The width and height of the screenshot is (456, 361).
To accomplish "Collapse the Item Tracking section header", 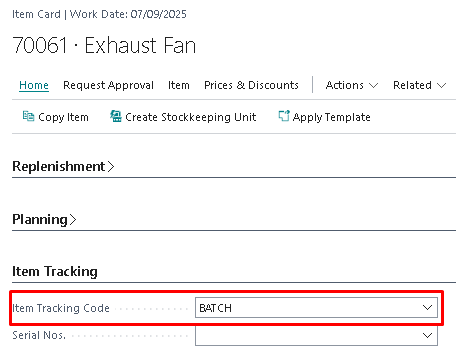I will [x=55, y=271].
